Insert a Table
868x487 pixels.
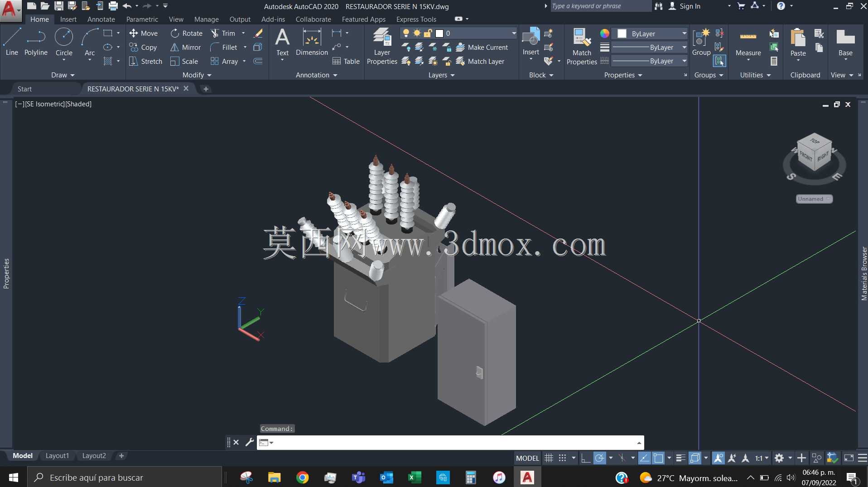(346, 61)
